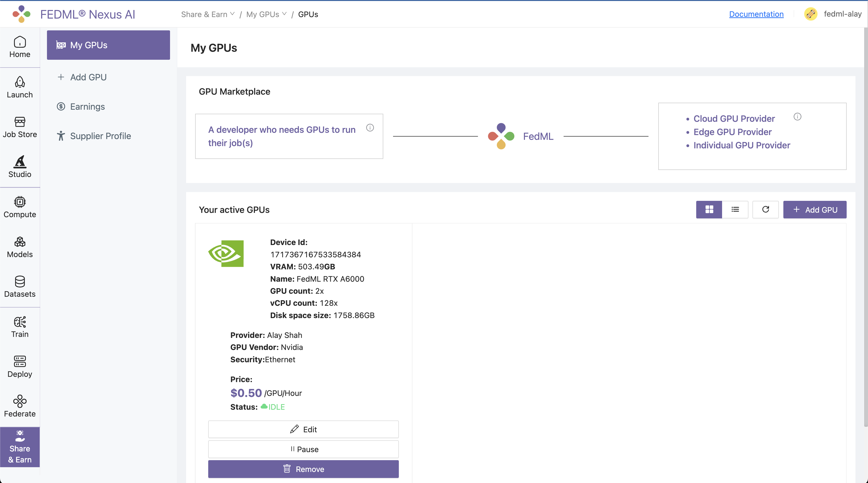Open the Federate sidebar icon

point(20,406)
